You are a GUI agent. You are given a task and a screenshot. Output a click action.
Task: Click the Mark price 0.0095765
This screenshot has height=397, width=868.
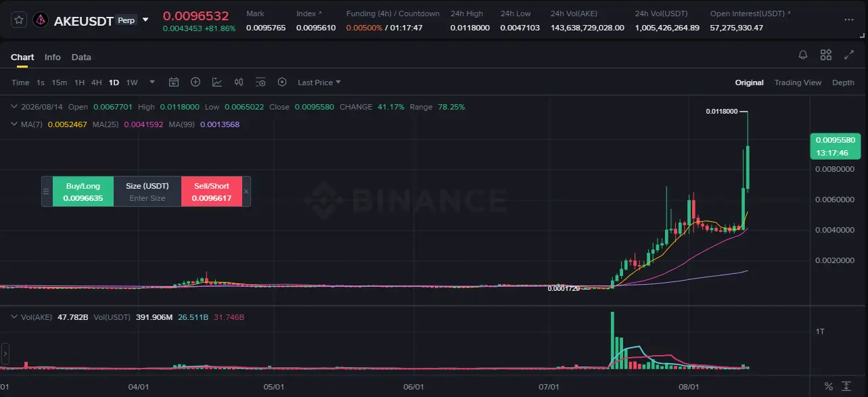click(x=266, y=28)
